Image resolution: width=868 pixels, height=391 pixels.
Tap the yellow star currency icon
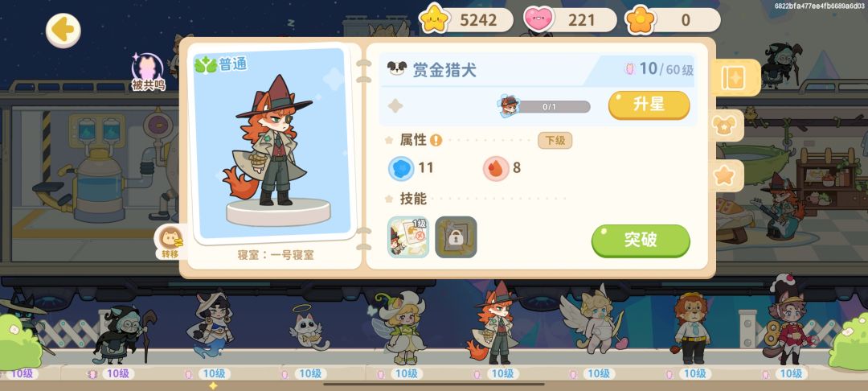[434, 20]
